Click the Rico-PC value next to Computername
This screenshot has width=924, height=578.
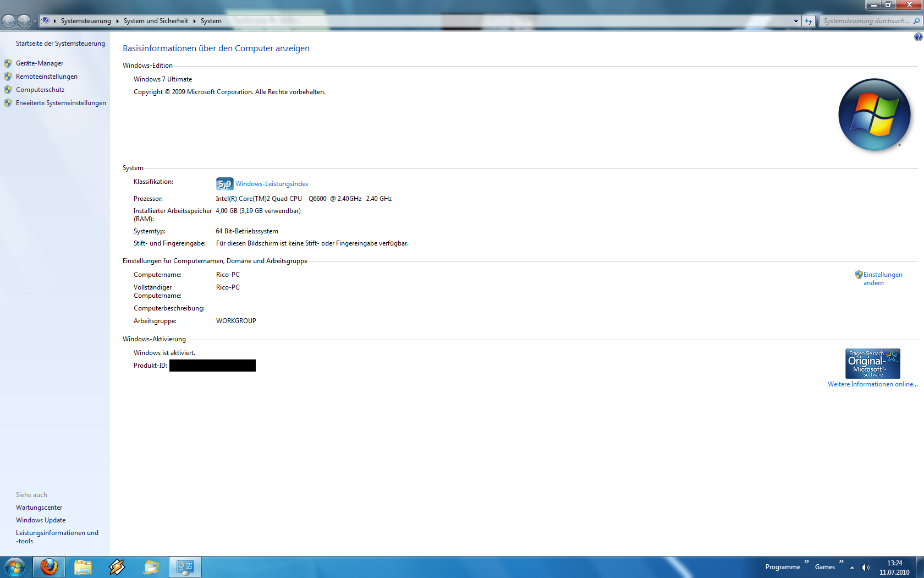pyautogui.click(x=228, y=275)
